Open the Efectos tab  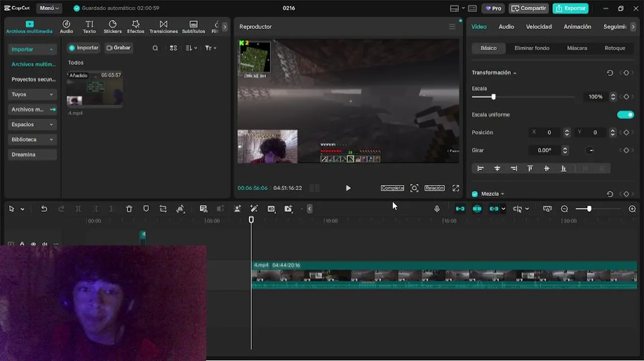pyautogui.click(x=135, y=27)
